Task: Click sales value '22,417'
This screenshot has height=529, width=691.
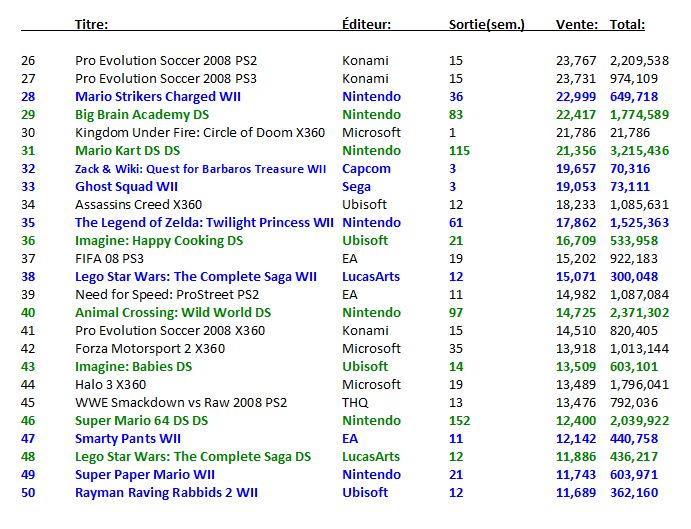Action: point(576,115)
